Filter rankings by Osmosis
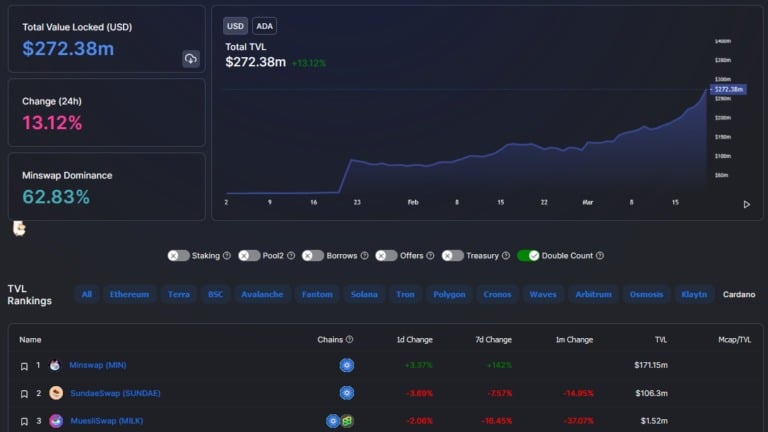This screenshot has width=768, height=432. point(647,294)
